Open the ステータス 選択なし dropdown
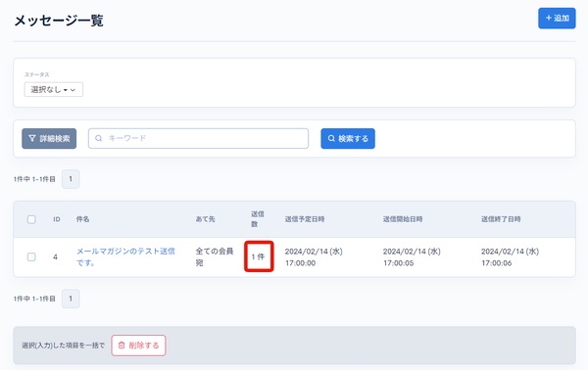This screenshot has height=370, width=588. click(54, 89)
